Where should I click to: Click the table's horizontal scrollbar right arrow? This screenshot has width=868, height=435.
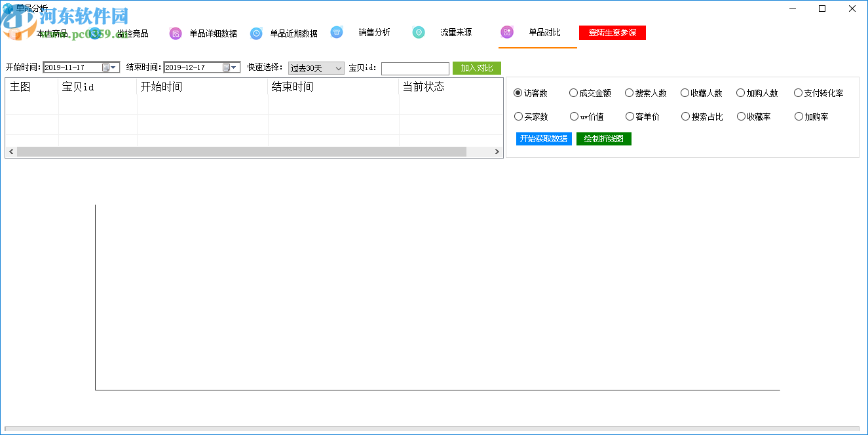pos(497,151)
